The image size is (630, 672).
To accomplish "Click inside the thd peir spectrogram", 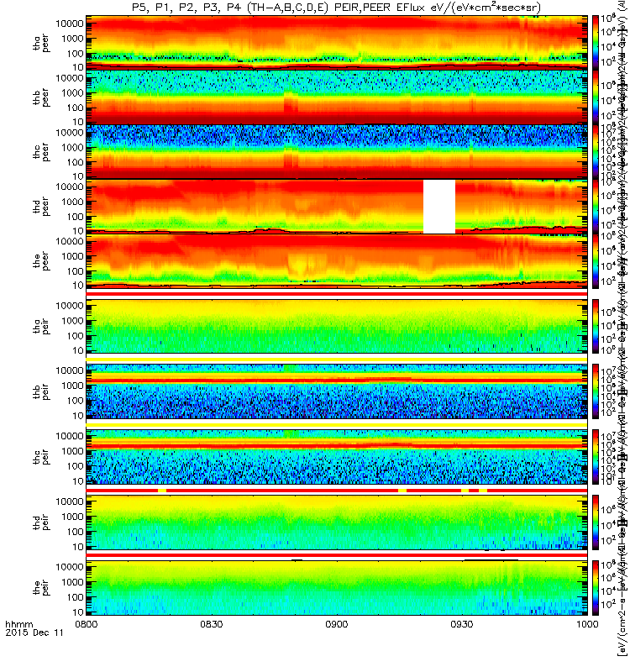I will click(337, 522).
